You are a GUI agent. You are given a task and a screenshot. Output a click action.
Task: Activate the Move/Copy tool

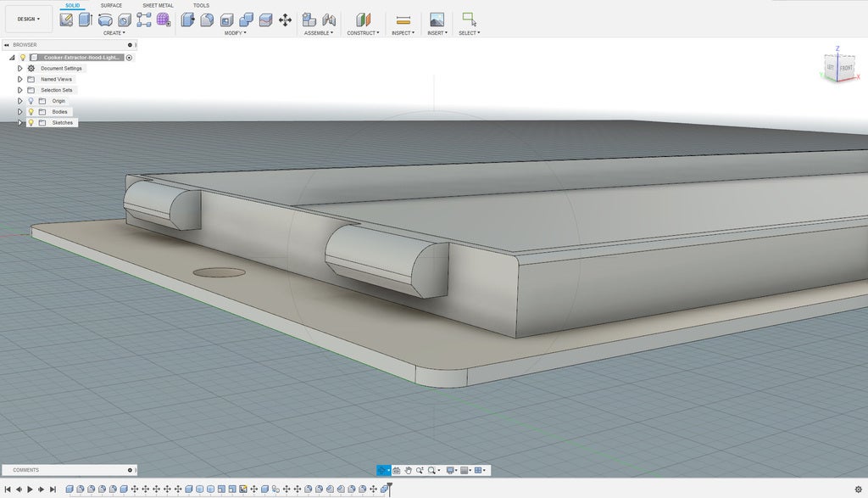285,20
